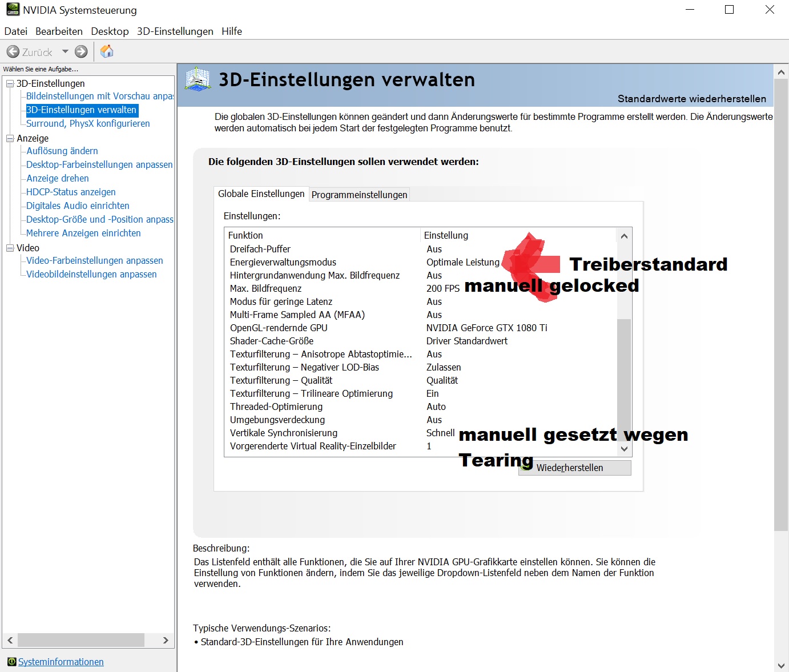Select Umgebungsverdeckung row

tap(421, 420)
